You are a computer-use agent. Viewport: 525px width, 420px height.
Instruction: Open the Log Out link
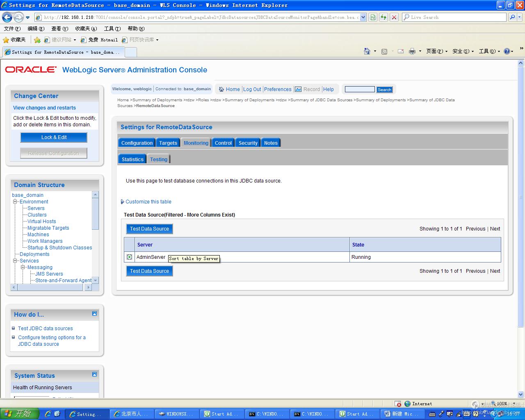pos(252,89)
